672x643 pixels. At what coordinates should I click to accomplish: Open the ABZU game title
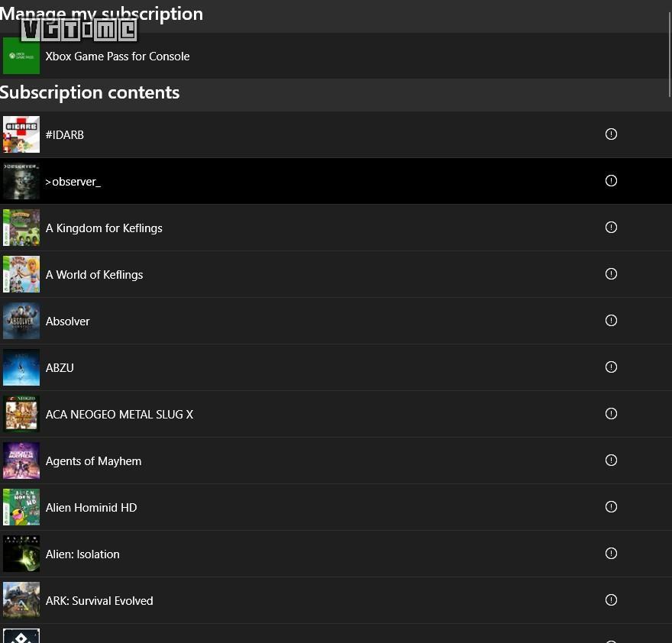[x=60, y=368]
